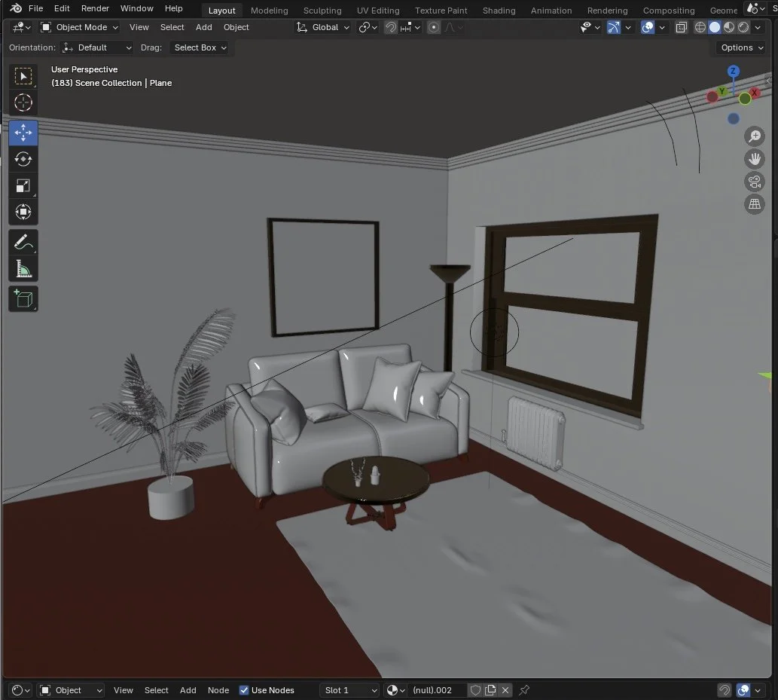
Task: Switch to material preview shading
Action: click(729, 27)
